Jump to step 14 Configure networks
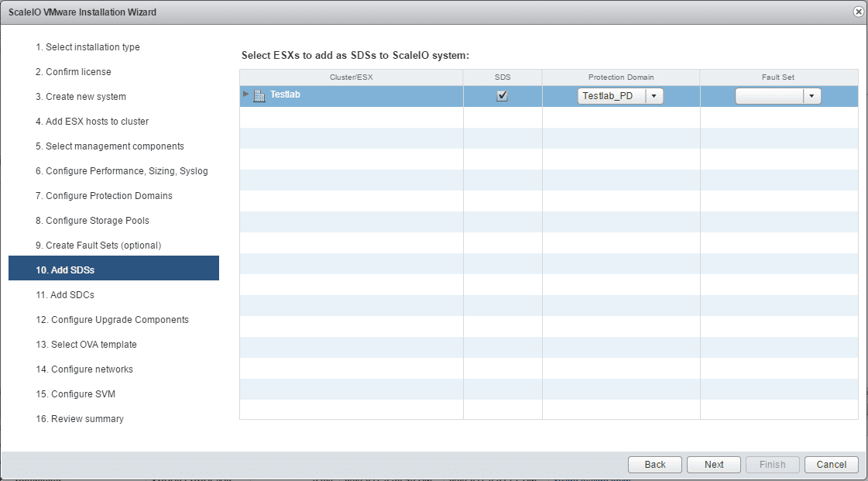868x481 pixels. click(84, 369)
